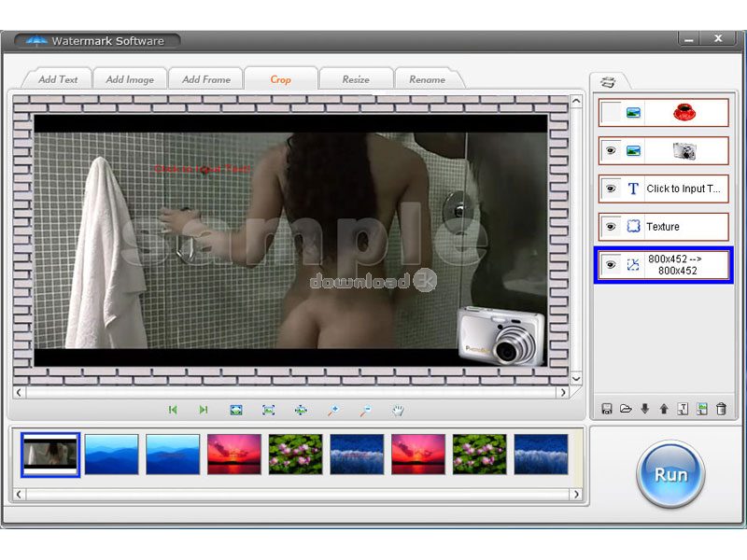747x560 pixels.
Task: Go to the previous image with green arrow
Action: pyautogui.click(x=173, y=410)
